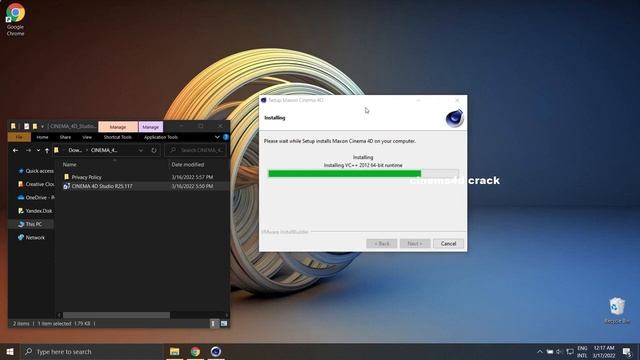Click the ENG INTL language indicator
The image size is (640, 360).
click(x=582, y=352)
